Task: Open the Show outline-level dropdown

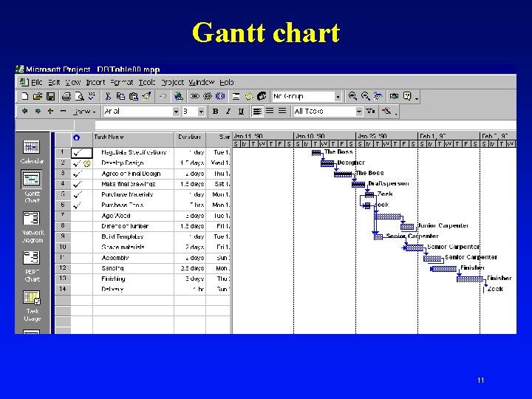Action: [x=84, y=112]
